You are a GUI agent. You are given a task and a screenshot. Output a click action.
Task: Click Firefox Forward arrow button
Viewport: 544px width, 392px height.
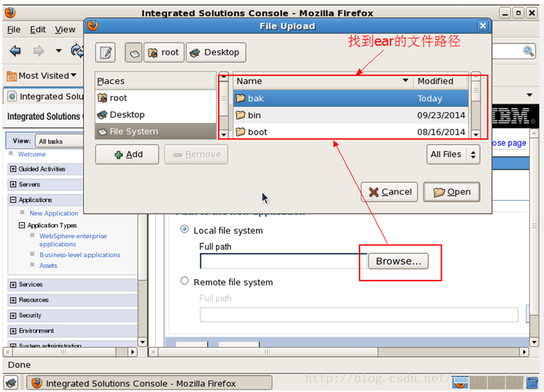coord(39,51)
